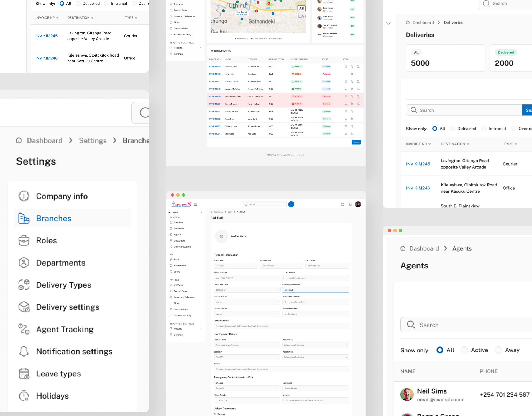Select the All radio in Agents panel

[440, 350]
